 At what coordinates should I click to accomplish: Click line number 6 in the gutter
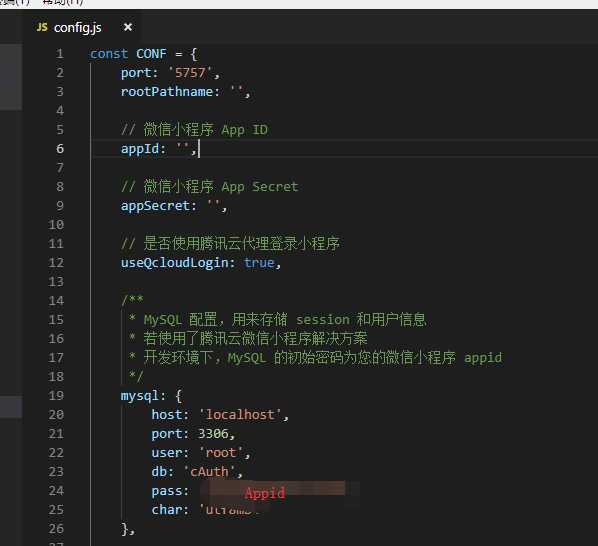60,149
